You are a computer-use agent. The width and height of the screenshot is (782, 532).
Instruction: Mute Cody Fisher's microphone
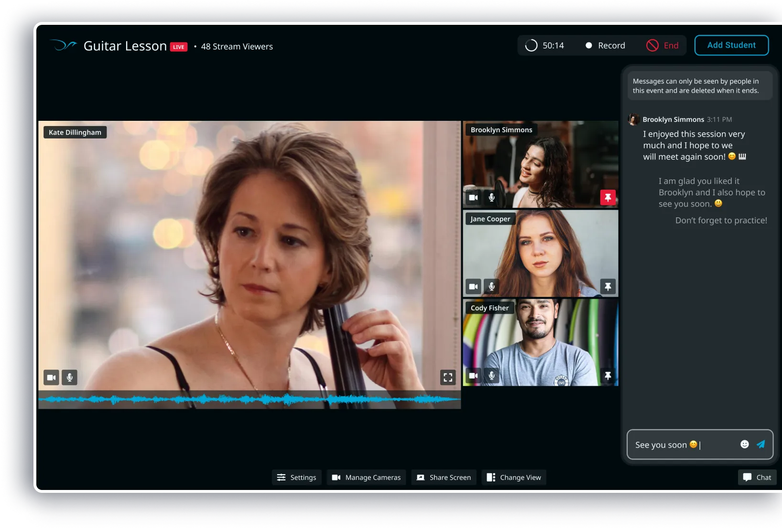491,376
